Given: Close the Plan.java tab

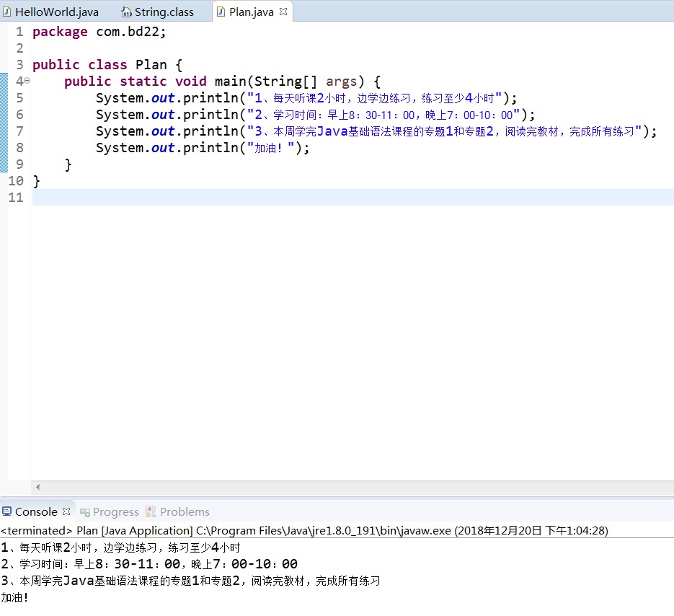Looking at the screenshot, I should [283, 12].
